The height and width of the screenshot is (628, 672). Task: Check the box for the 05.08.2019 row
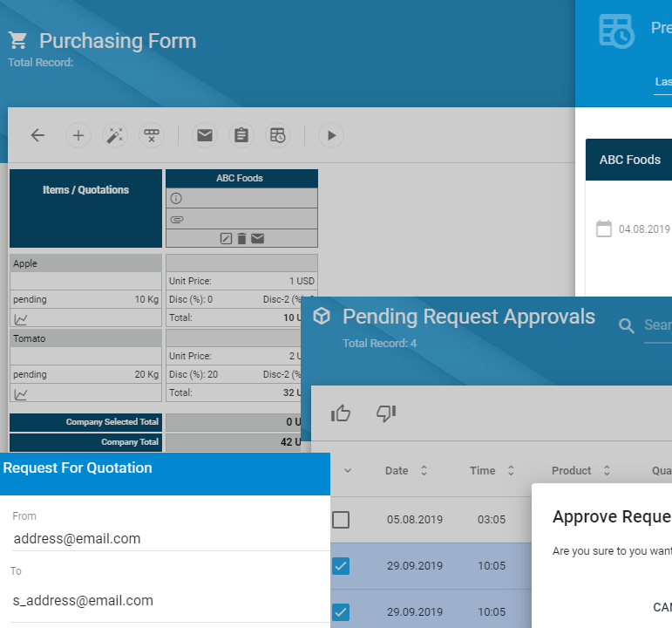tap(341, 520)
